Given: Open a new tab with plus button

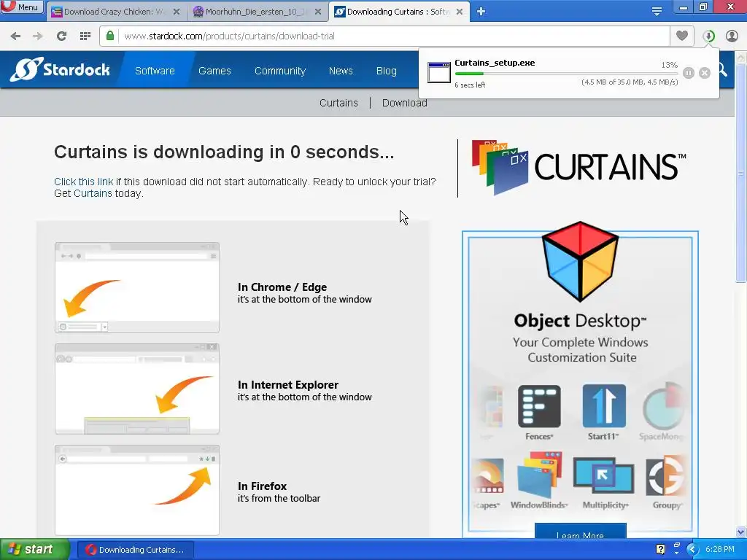Looking at the screenshot, I should [481, 12].
